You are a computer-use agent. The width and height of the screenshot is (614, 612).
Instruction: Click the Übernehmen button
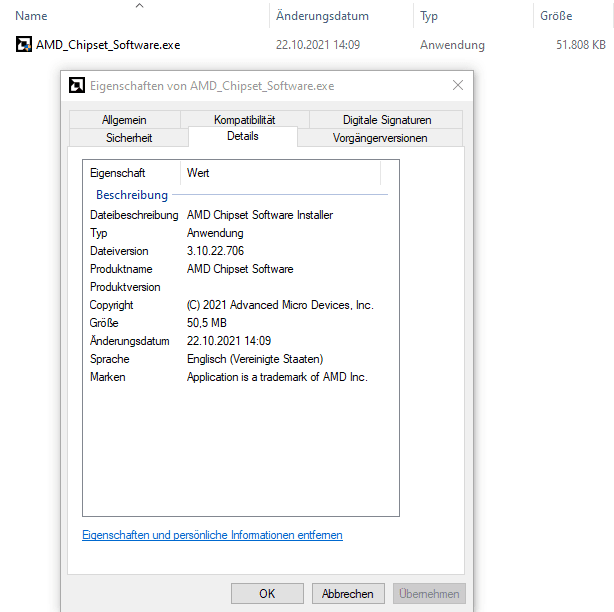point(429,594)
